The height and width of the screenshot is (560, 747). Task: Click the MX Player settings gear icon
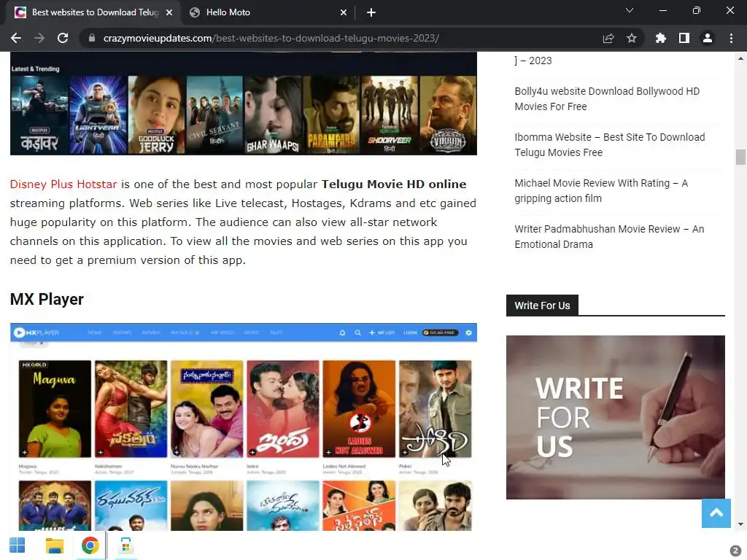[x=468, y=332]
